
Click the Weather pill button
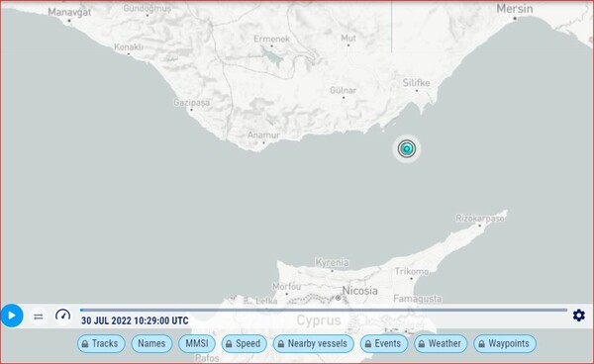click(x=441, y=343)
